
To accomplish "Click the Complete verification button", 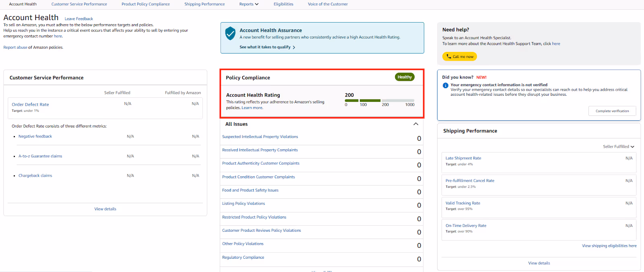I will click(612, 111).
